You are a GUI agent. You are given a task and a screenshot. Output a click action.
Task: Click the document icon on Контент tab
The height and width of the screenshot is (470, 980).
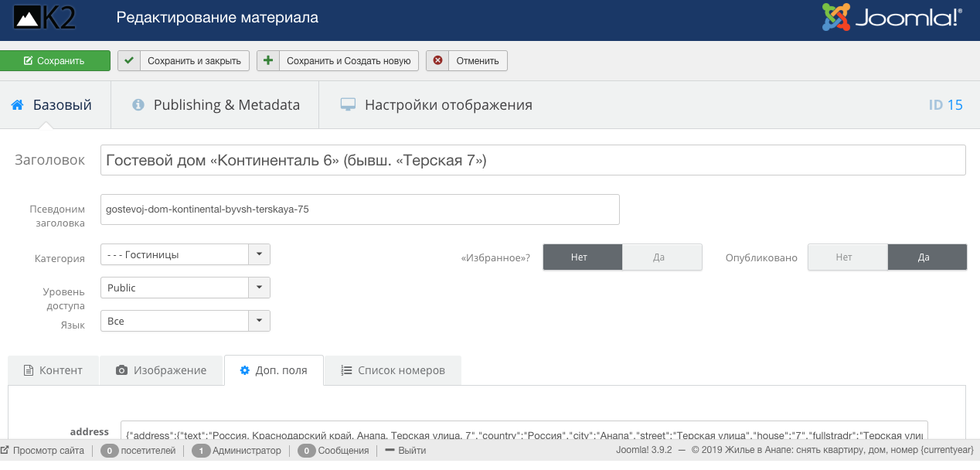click(29, 370)
